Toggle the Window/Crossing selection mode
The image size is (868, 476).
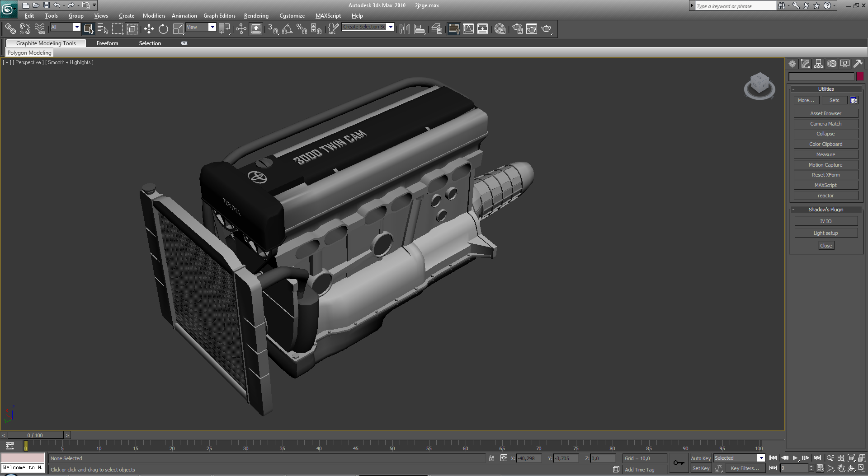pos(132,29)
